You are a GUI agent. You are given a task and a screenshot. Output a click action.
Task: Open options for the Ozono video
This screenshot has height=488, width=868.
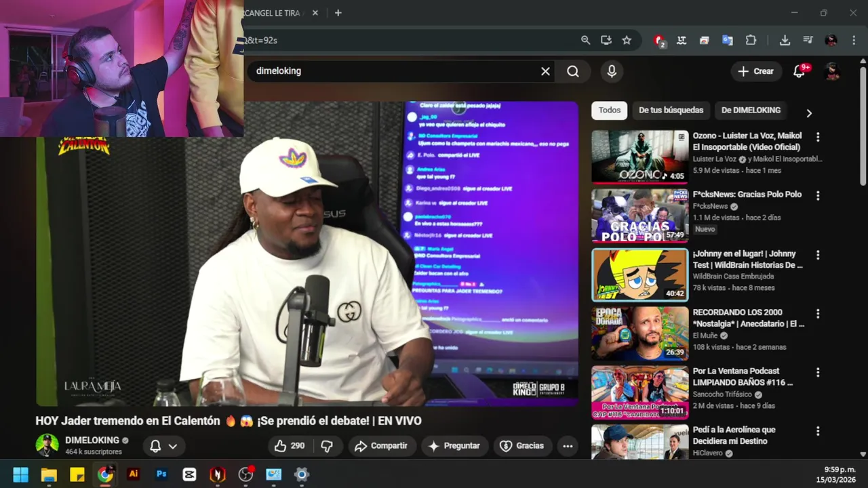(818, 137)
